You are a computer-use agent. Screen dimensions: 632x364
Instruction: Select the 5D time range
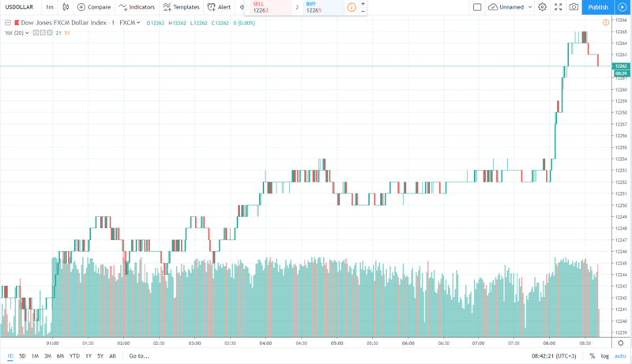point(22,356)
